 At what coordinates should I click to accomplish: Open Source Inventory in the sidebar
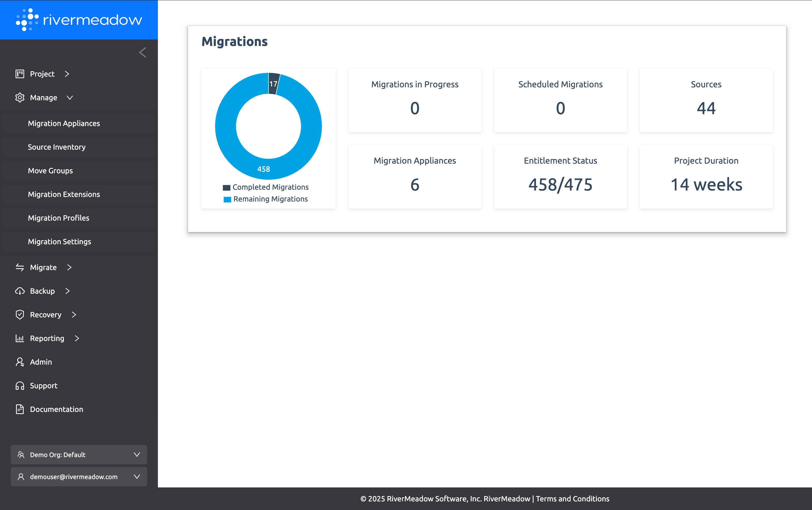(x=57, y=147)
